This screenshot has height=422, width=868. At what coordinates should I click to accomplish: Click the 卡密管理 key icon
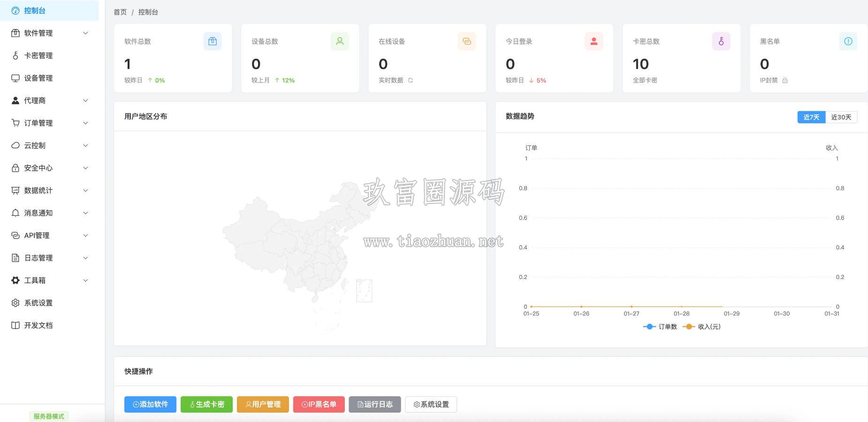click(x=15, y=55)
